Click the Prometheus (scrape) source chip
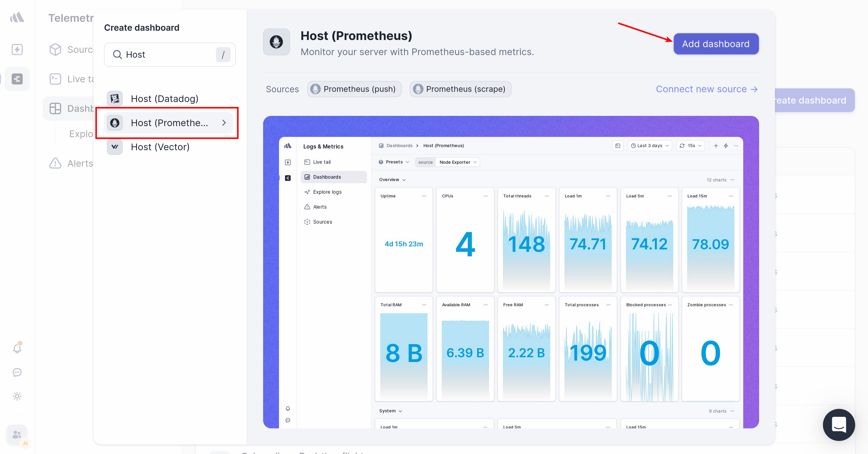This screenshot has height=454, width=868. (460, 89)
